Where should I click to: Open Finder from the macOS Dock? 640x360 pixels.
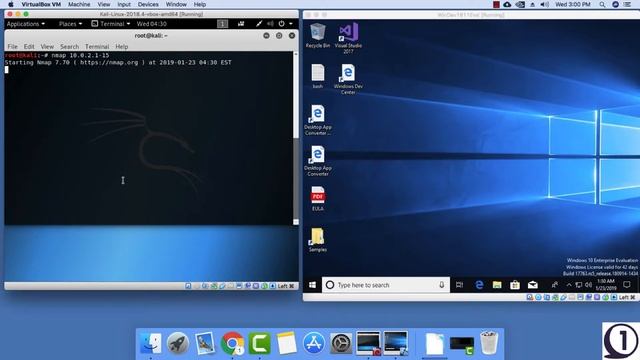[x=151, y=343]
